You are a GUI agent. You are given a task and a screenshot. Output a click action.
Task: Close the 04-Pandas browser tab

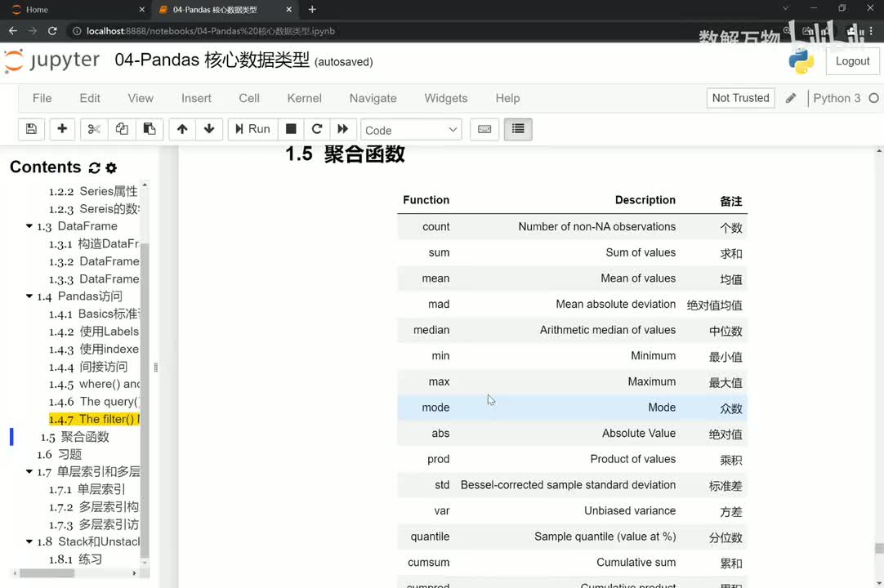pos(288,10)
